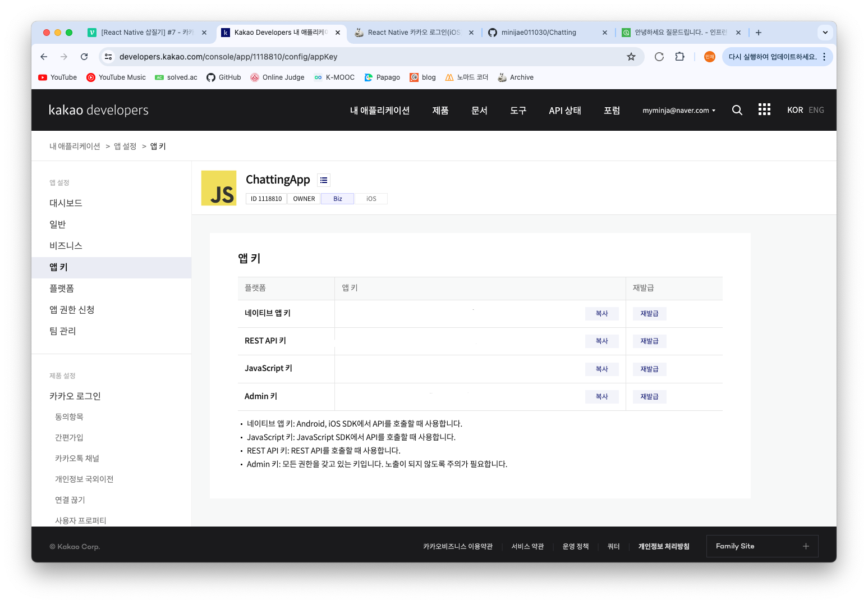Open the nine-dot services grid icon
The height and width of the screenshot is (604, 868).
[x=764, y=110]
